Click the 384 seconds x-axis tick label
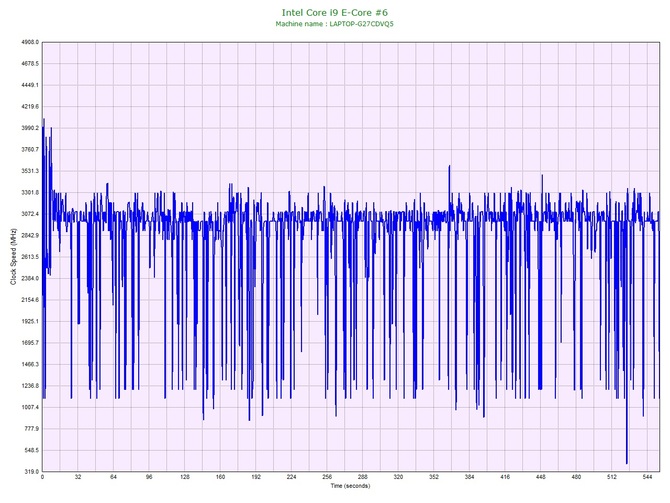Image resolution: width=670 pixels, height=503 pixels. [x=470, y=477]
